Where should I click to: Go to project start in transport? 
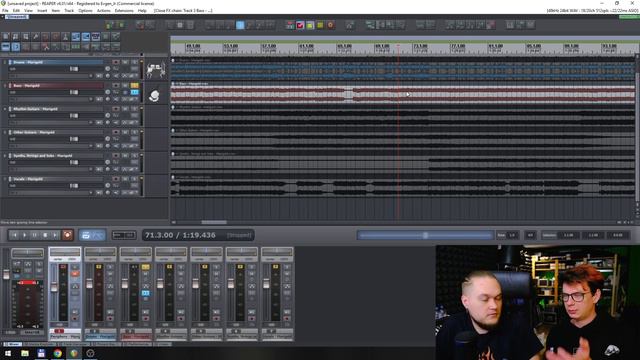tap(15, 235)
